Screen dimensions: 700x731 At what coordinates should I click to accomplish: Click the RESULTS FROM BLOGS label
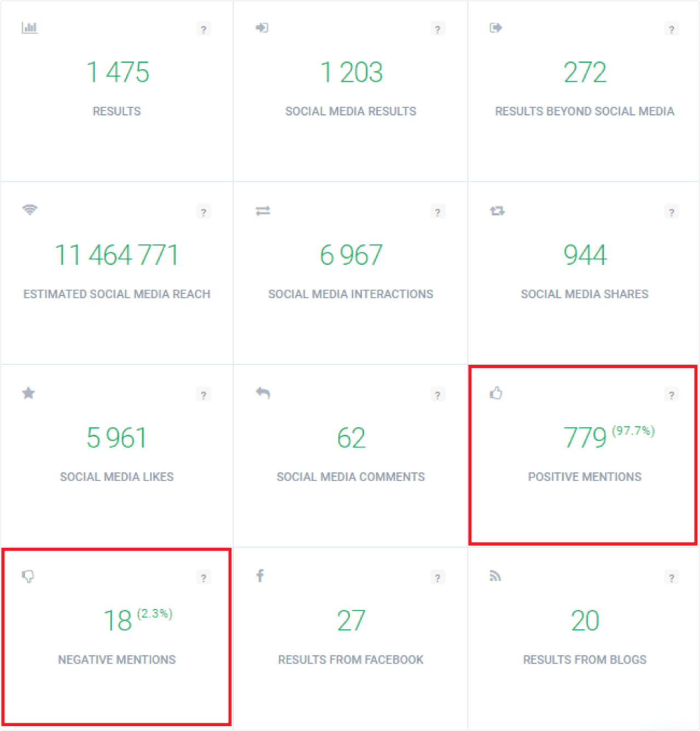tap(585, 659)
